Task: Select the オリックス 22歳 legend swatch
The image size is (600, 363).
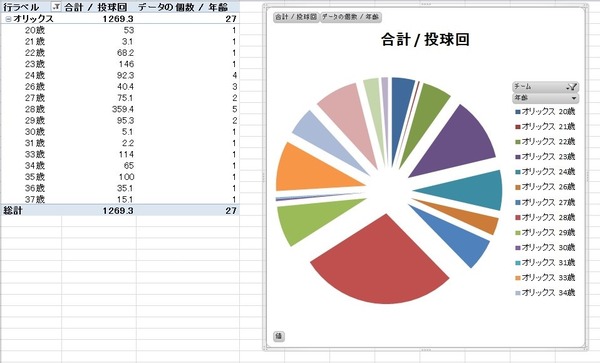Action: (x=518, y=142)
